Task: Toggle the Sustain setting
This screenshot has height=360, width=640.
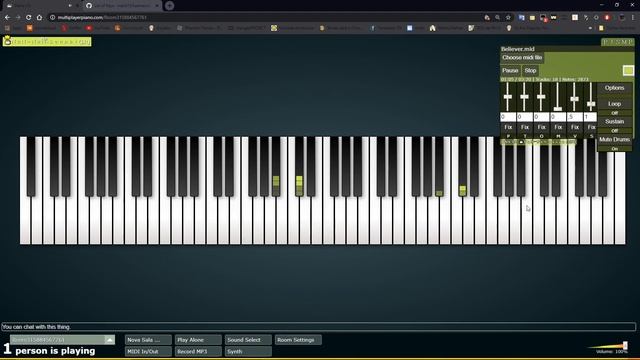Action: click(x=614, y=122)
